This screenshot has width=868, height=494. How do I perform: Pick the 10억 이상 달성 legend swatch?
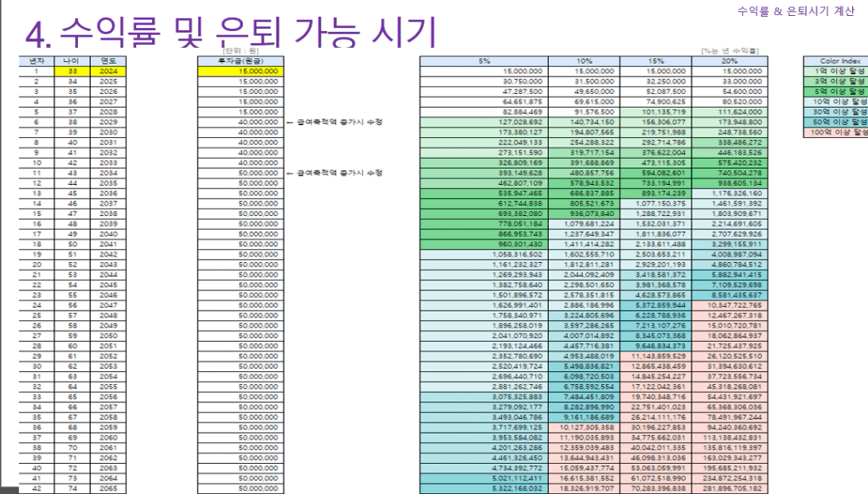835,102
